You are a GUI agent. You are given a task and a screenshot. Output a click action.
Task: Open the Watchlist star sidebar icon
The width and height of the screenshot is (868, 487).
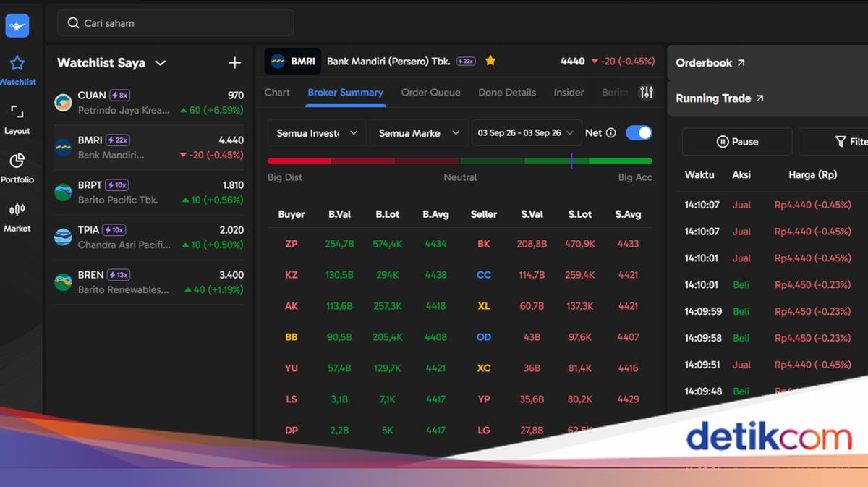(17, 63)
